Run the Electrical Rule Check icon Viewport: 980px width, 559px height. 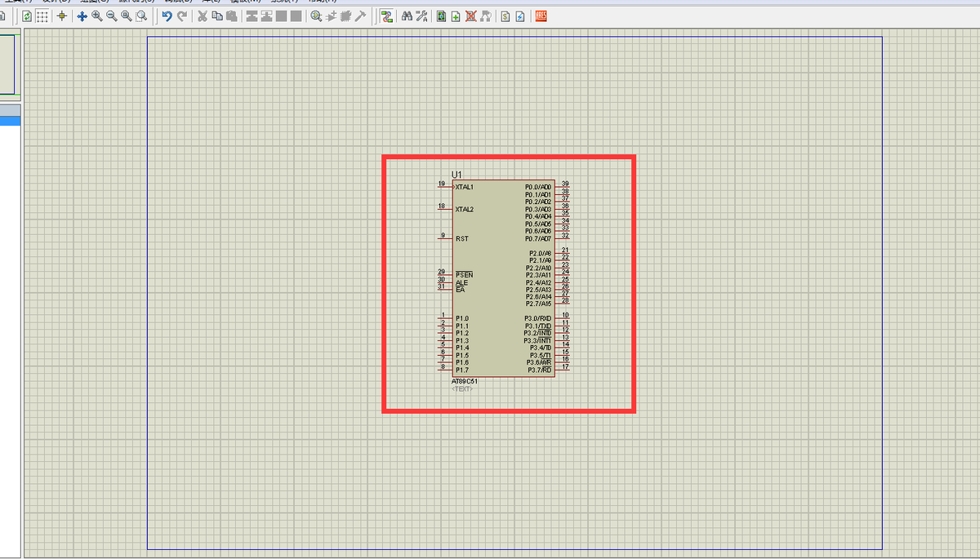click(x=519, y=16)
